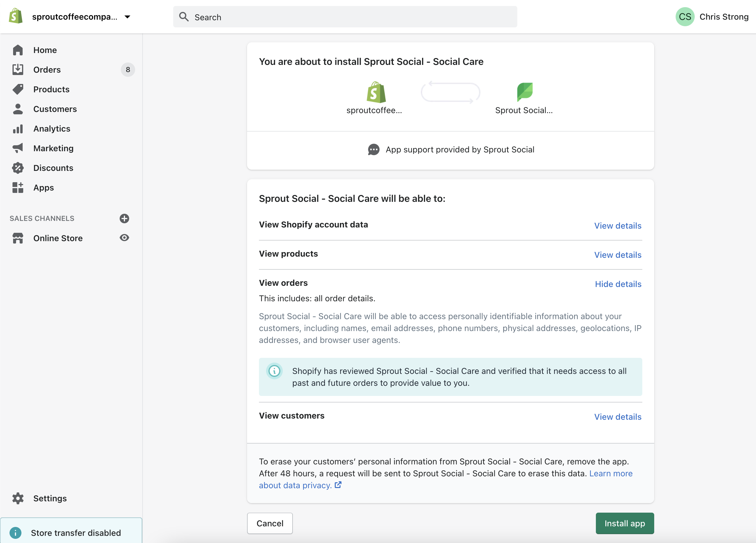The height and width of the screenshot is (543, 756).
Task: Open Customers in the sidebar
Action: (x=55, y=109)
